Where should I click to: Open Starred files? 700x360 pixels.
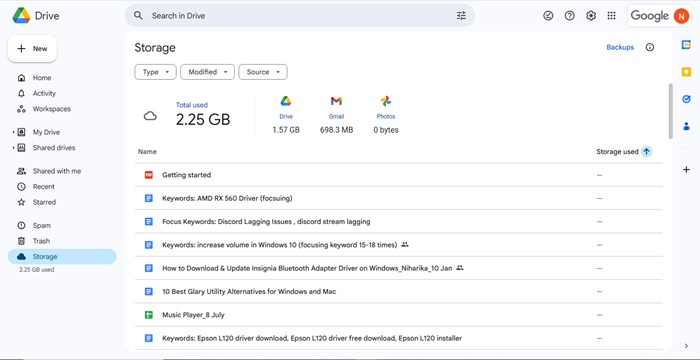click(x=44, y=202)
